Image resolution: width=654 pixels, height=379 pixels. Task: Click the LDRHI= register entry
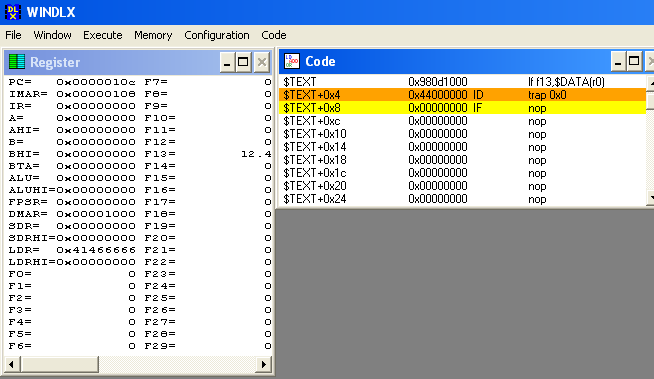click(72, 262)
